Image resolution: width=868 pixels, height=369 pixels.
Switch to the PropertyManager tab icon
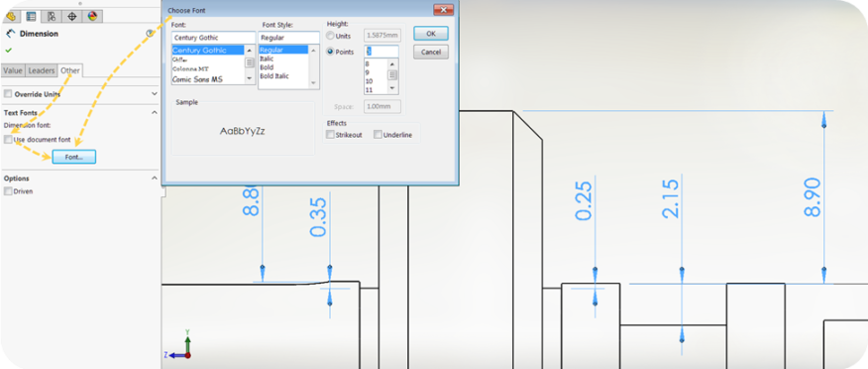(31, 16)
